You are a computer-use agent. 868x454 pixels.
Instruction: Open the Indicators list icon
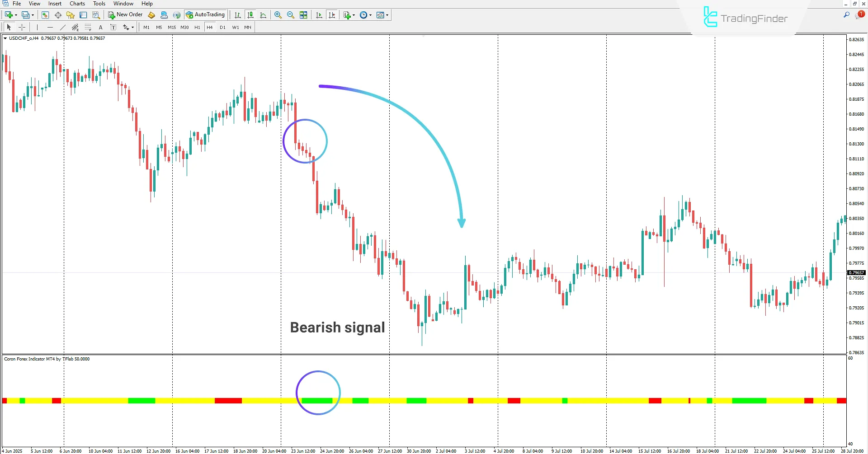pos(347,15)
